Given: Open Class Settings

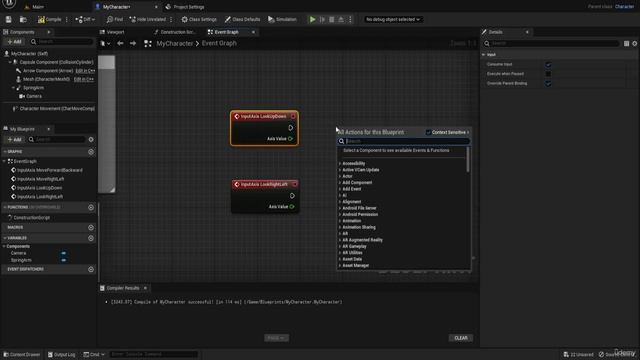Looking at the screenshot, I should pyautogui.click(x=199, y=19).
